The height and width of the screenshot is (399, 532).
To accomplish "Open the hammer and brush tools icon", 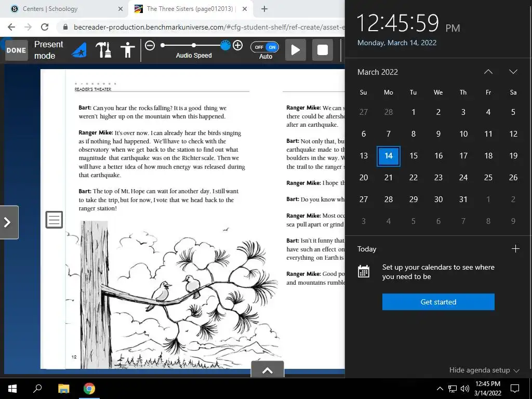I will pos(103,50).
